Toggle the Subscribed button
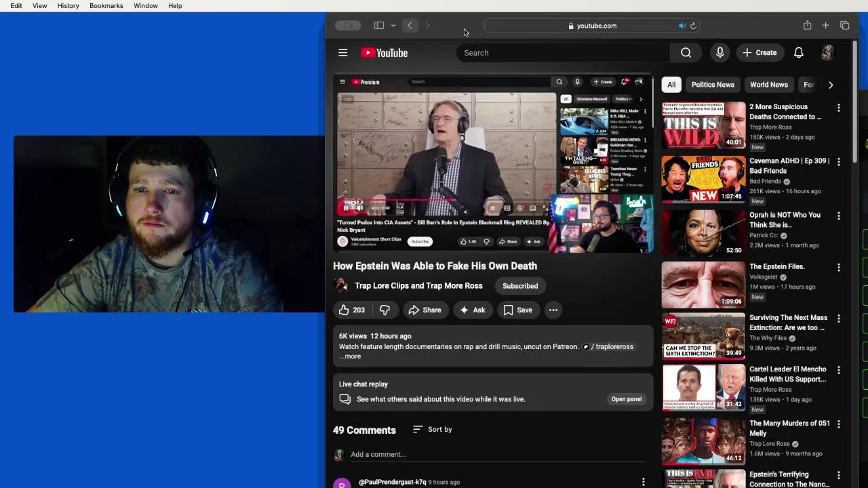This screenshot has width=868, height=488. point(520,286)
